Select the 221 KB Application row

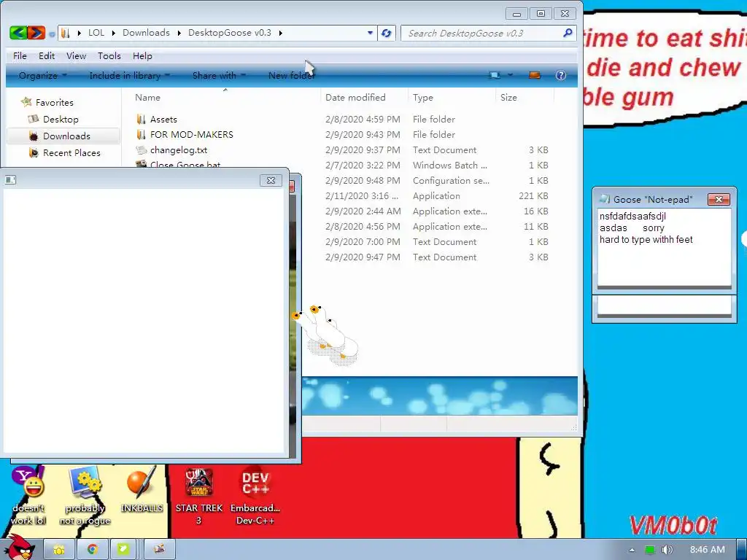point(437,195)
